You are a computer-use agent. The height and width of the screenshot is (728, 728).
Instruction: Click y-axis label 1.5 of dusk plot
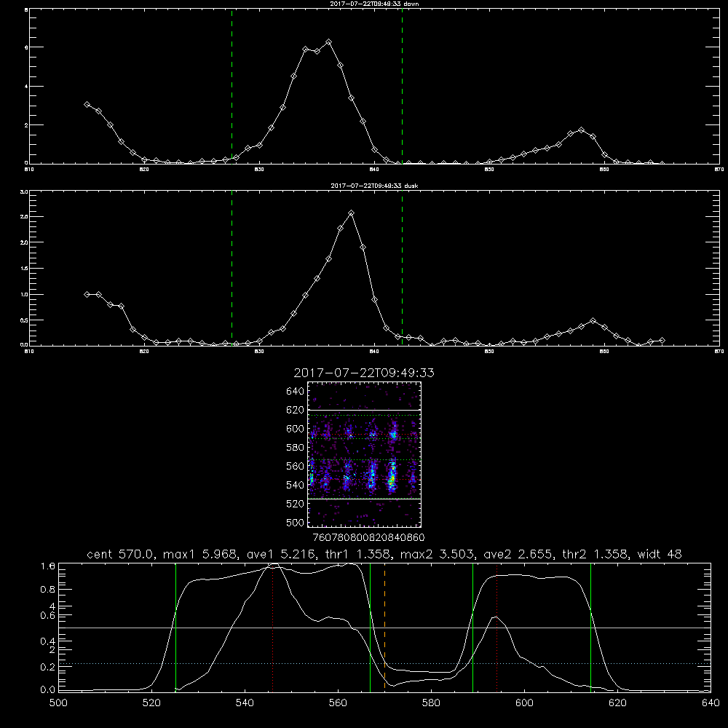[24, 269]
